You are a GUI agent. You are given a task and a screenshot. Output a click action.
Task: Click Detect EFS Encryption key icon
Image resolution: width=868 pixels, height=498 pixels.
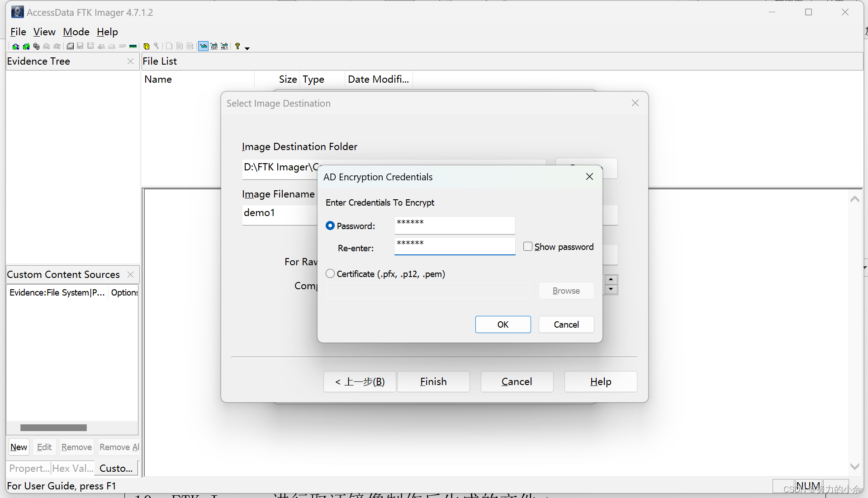(x=156, y=46)
